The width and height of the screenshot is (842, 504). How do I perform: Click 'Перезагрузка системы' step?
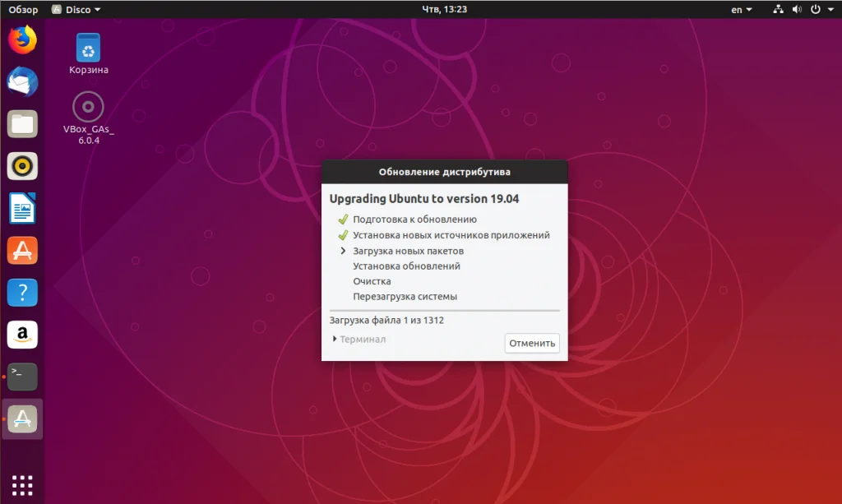tap(405, 296)
